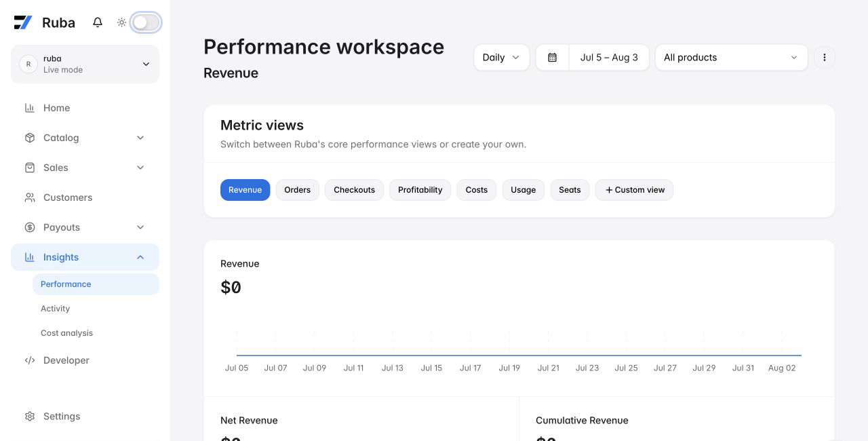Go to Home in sidebar

(x=85, y=108)
